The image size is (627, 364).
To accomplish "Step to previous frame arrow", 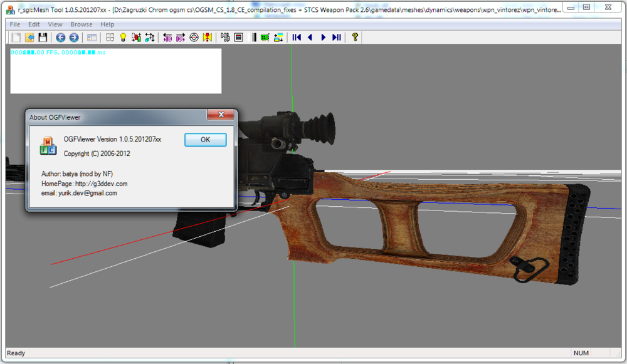I will 310,38.
